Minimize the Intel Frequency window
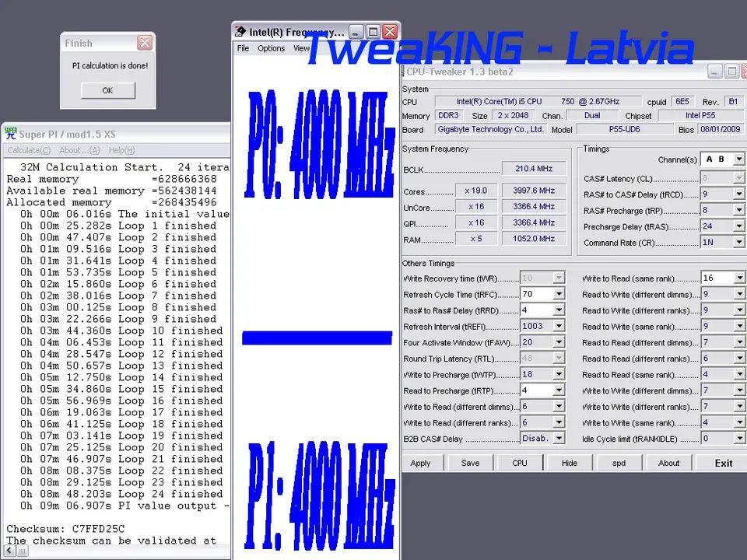This screenshot has width=747, height=560. [356, 32]
